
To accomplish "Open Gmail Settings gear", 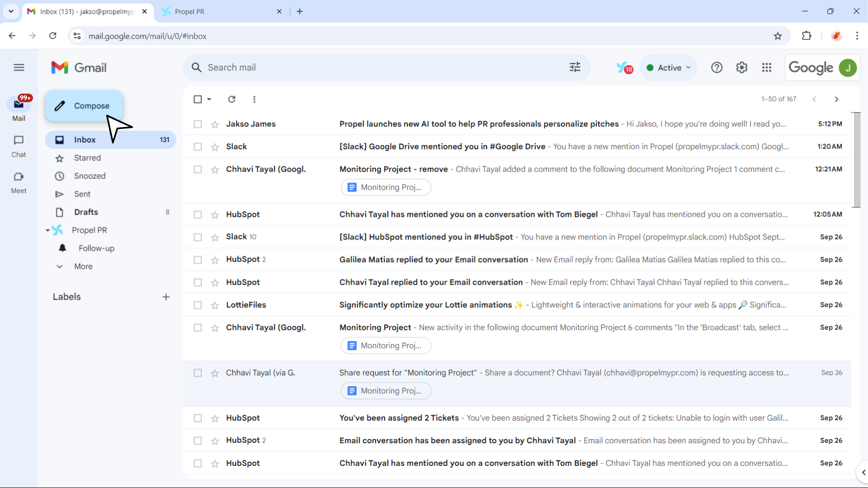I will click(741, 68).
